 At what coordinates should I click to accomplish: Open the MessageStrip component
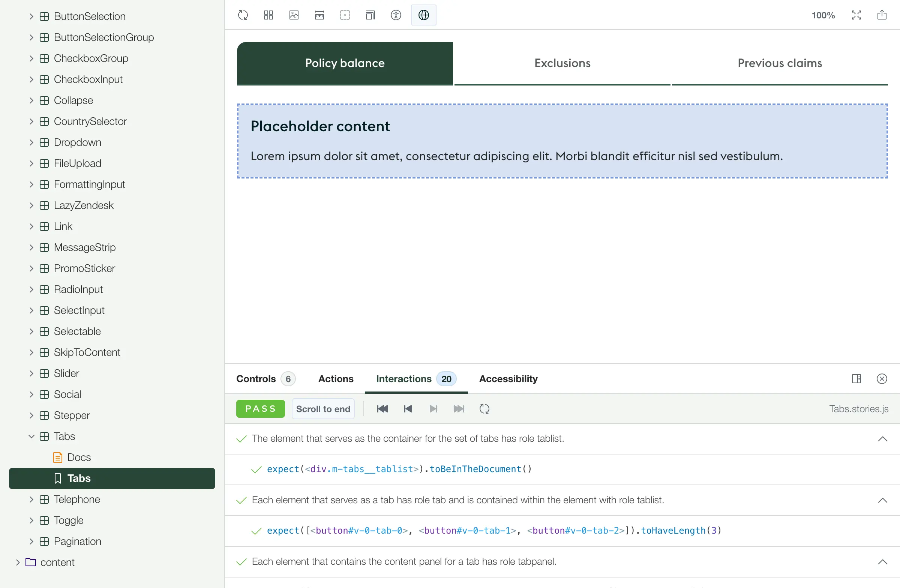85,247
